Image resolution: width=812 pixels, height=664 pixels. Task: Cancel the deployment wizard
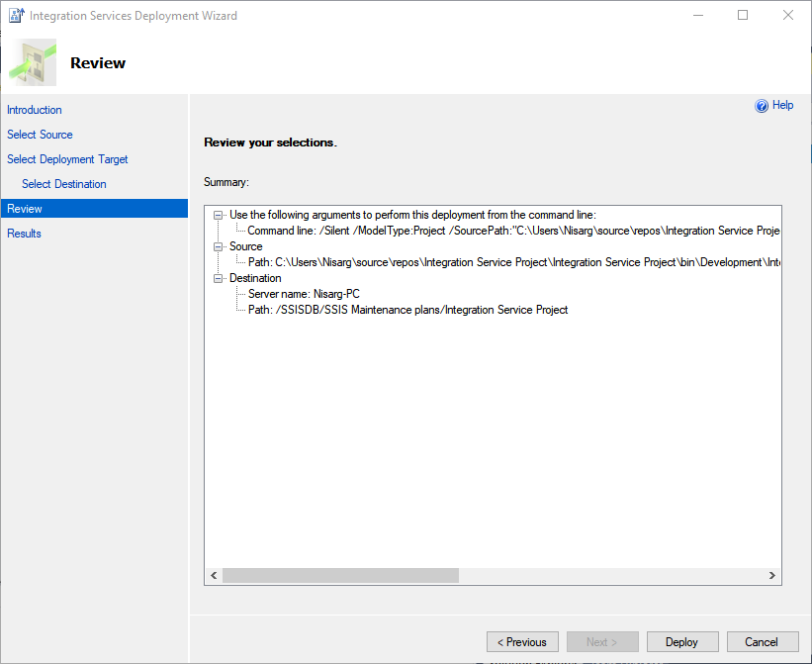(762, 642)
